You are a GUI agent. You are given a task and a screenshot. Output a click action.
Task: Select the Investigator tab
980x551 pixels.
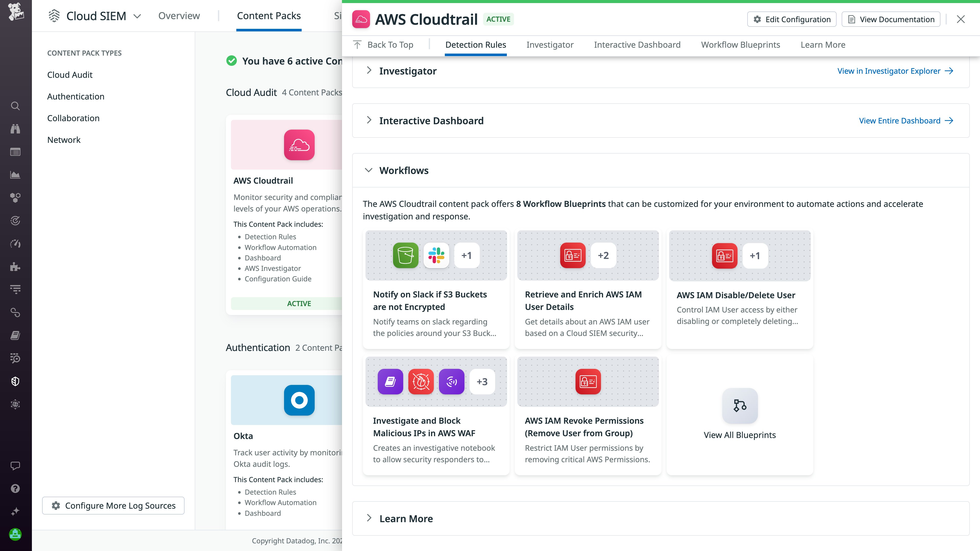(550, 44)
